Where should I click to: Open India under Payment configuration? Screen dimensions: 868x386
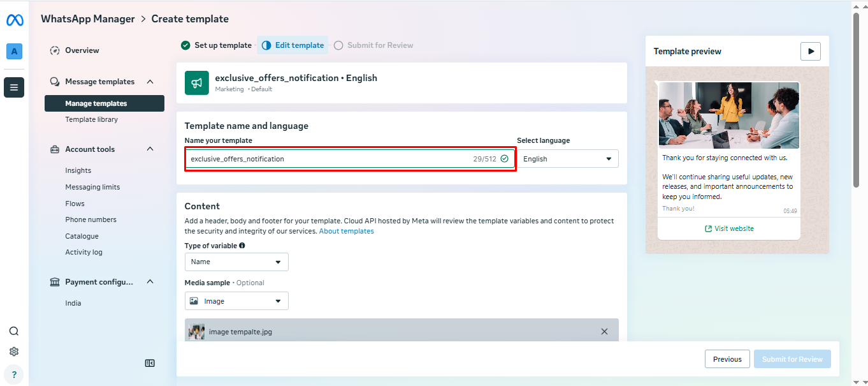tap(73, 303)
